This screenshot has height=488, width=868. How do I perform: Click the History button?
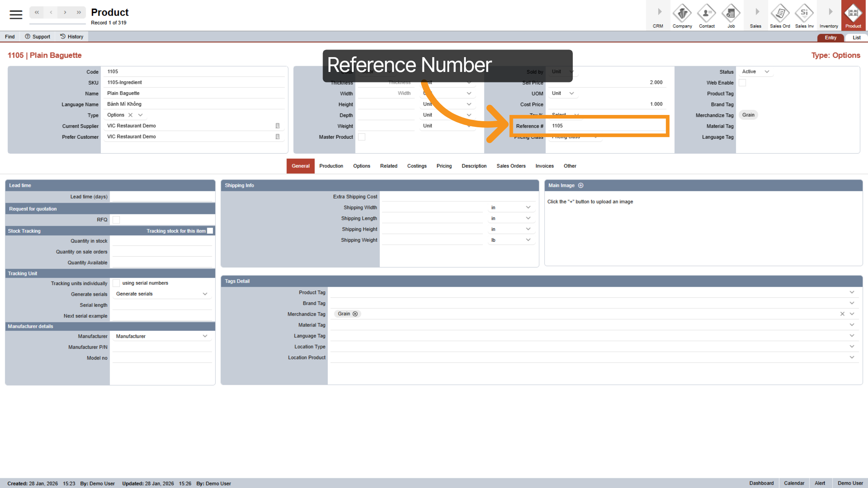coord(72,37)
